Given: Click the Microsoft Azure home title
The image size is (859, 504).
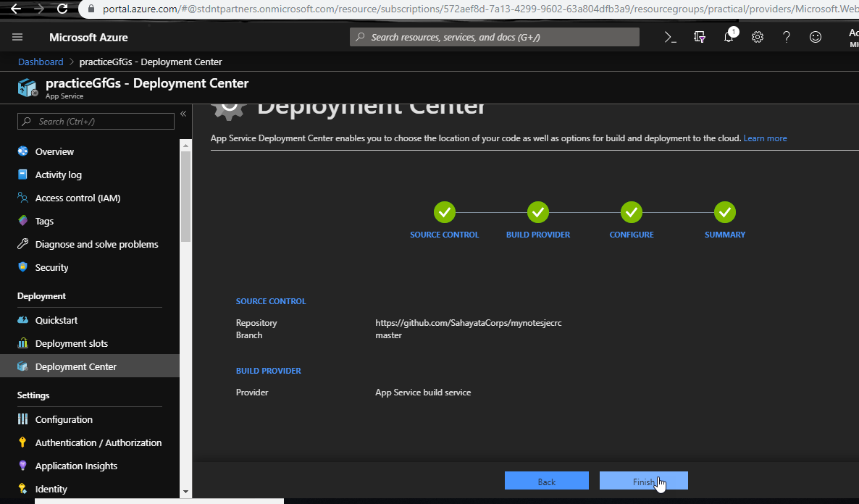Looking at the screenshot, I should point(88,37).
